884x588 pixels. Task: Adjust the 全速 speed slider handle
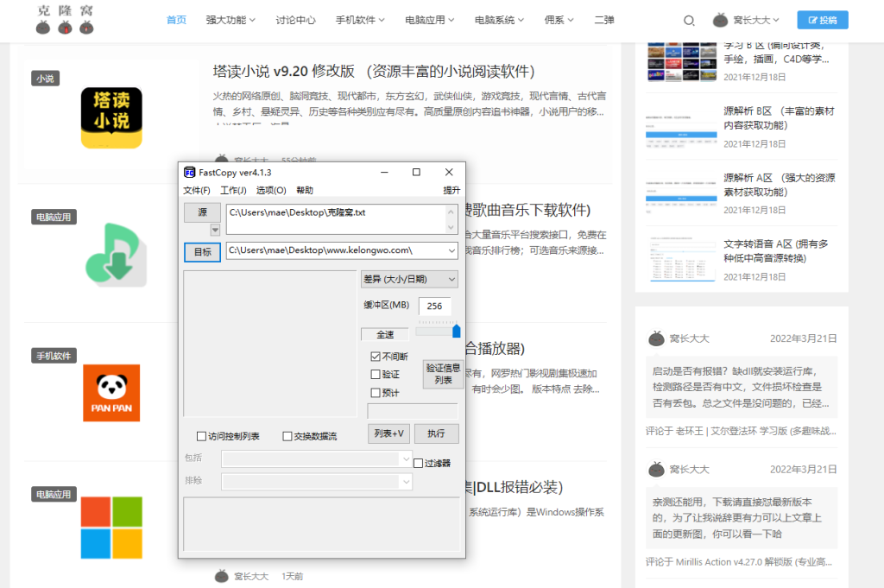click(456, 331)
